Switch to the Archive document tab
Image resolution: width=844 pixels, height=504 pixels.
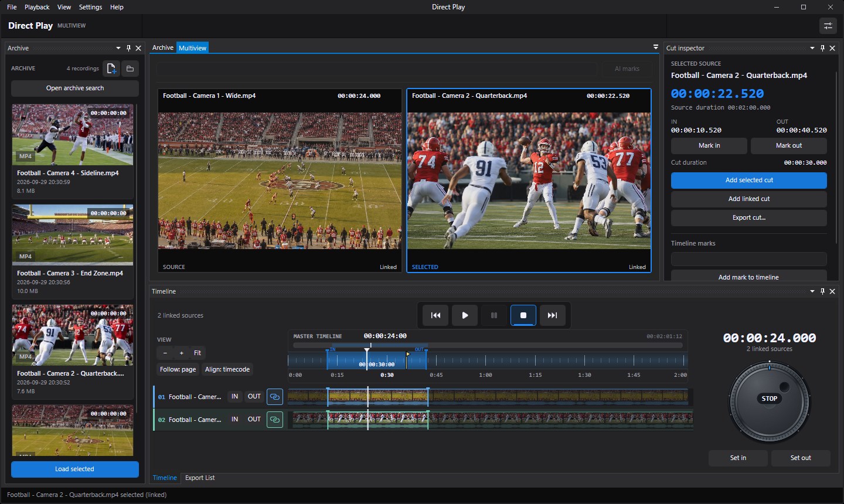coord(163,47)
